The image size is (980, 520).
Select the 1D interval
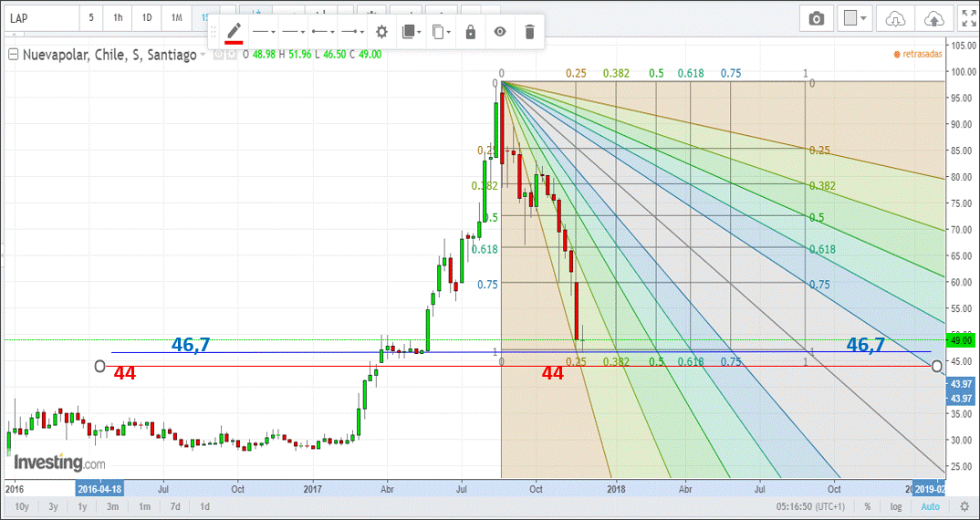147,18
